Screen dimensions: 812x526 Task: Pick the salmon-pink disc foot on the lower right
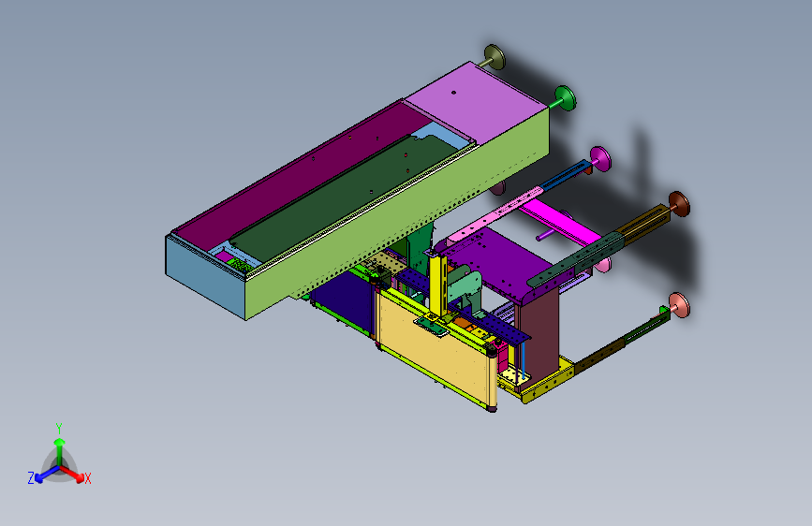point(679,305)
